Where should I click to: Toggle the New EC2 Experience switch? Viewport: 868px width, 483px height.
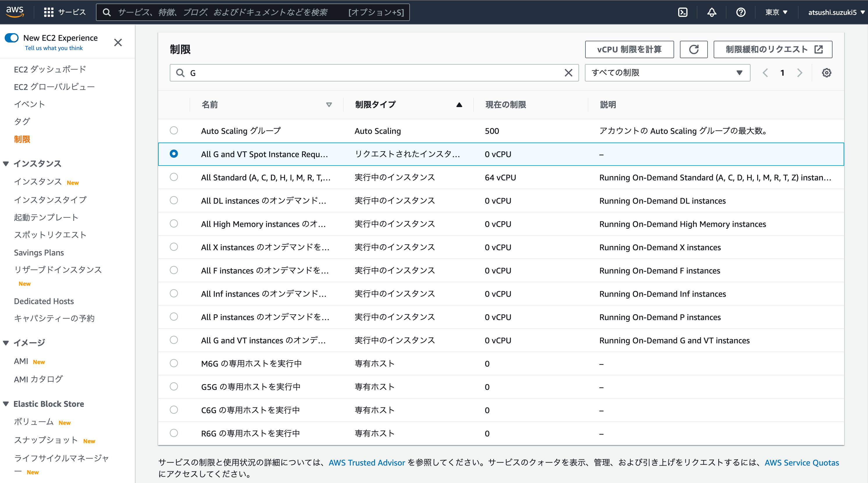tap(11, 38)
